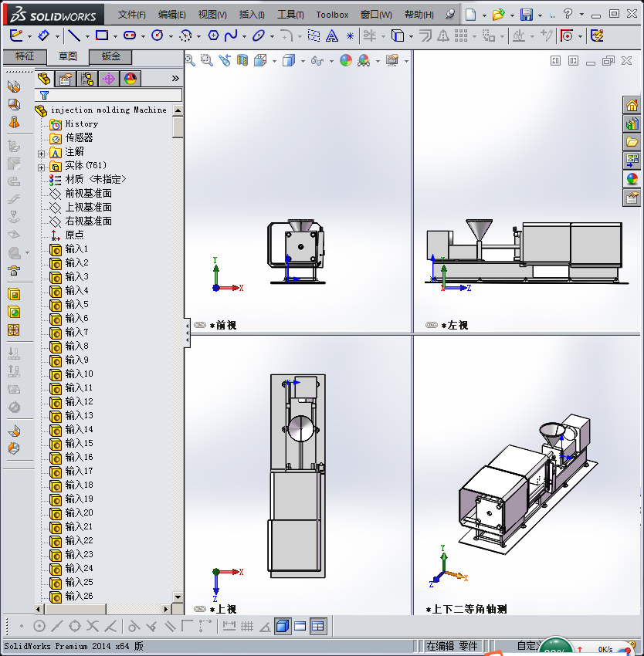The height and width of the screenshot is (656, 644).
Task: Switch to the 特征 tab
Action: [24, 56]
